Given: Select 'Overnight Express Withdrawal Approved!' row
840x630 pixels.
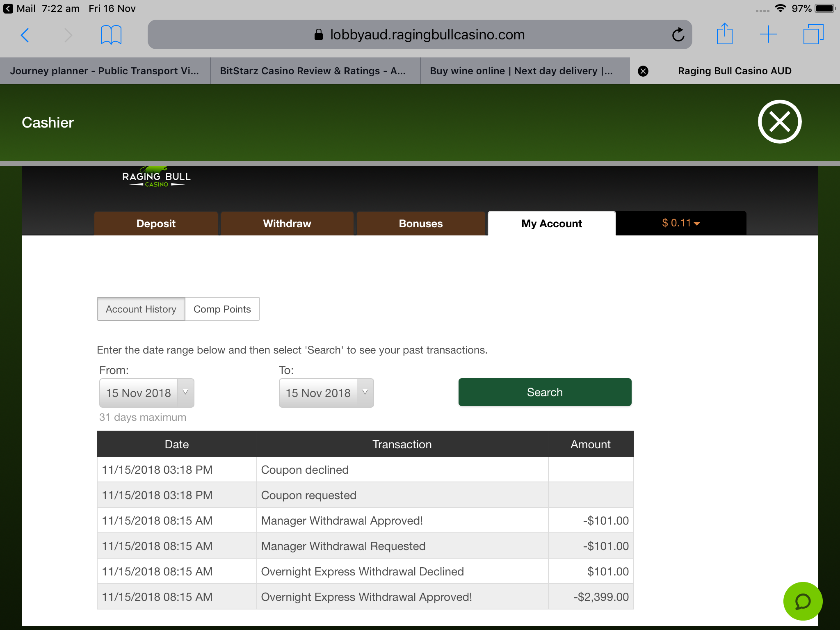Looking at the screenshot, I should [x=365, y=597].
